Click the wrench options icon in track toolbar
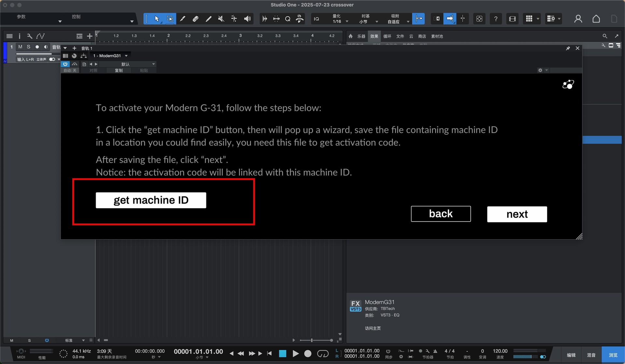The height and width of the screenshot is (364, 625). coord(30,36)
